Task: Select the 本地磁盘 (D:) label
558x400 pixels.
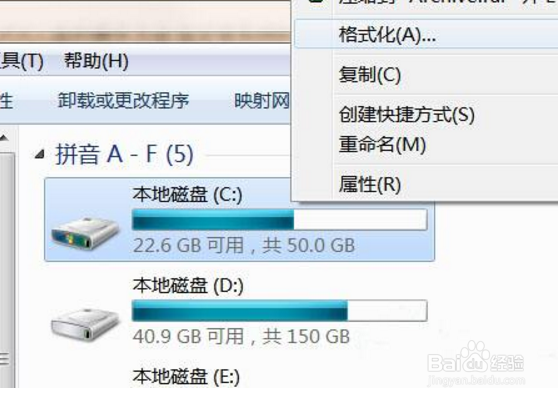Action: pos(188,286)
